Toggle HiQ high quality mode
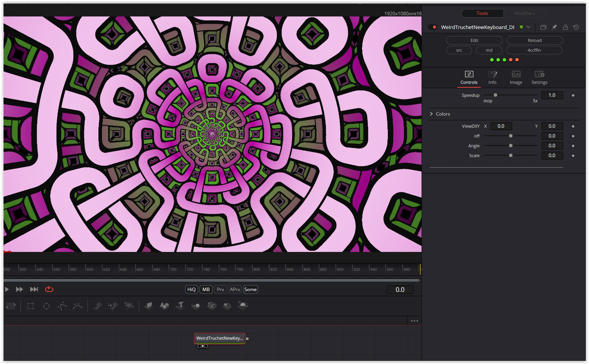The image size is (589, 364). point(191,290)
